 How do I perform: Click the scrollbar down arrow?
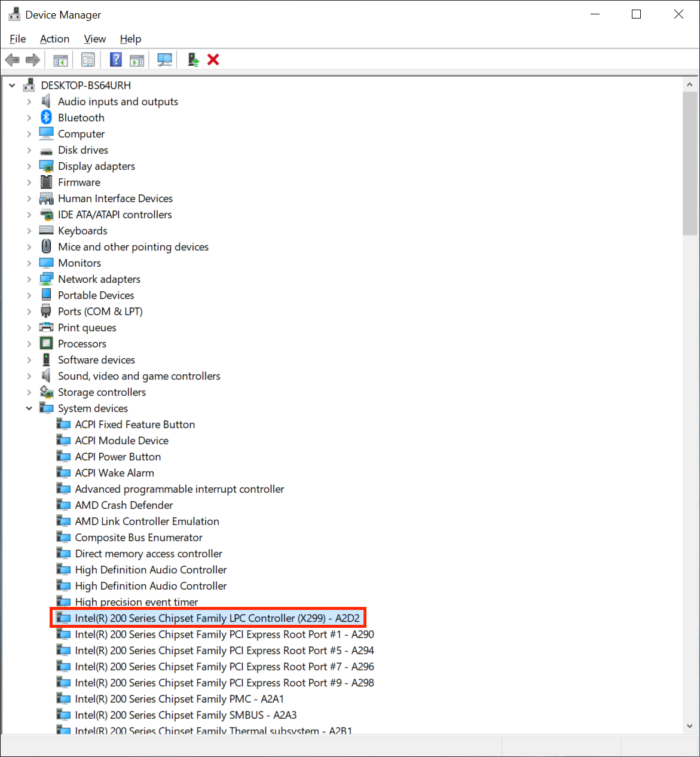690,726
